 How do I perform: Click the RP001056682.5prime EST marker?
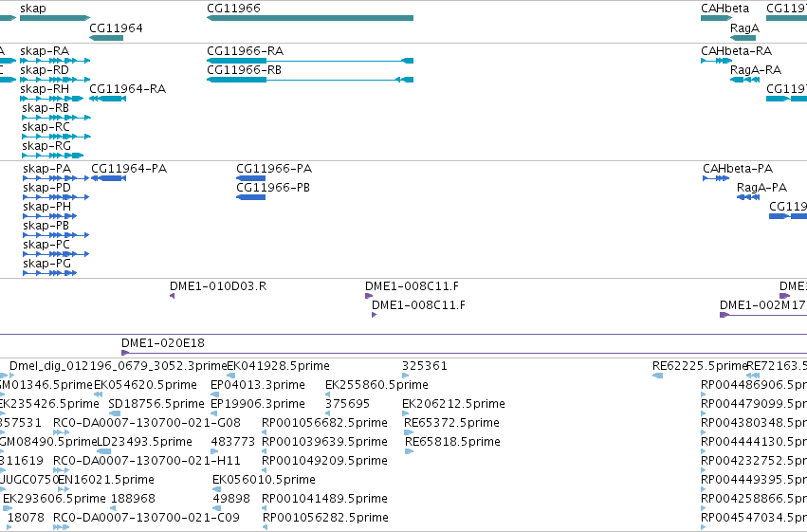pyautogui.click(x=265, y=432)
